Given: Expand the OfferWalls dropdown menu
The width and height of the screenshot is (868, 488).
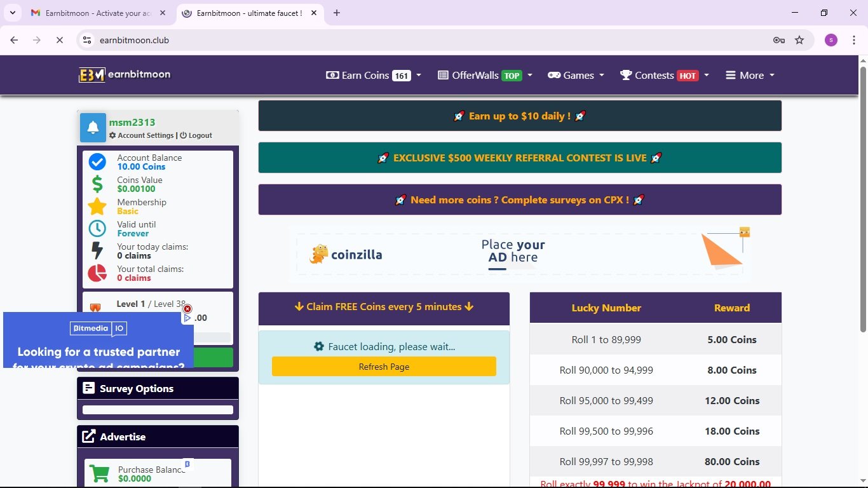Looking at the screenshot, I should (485, 75).
